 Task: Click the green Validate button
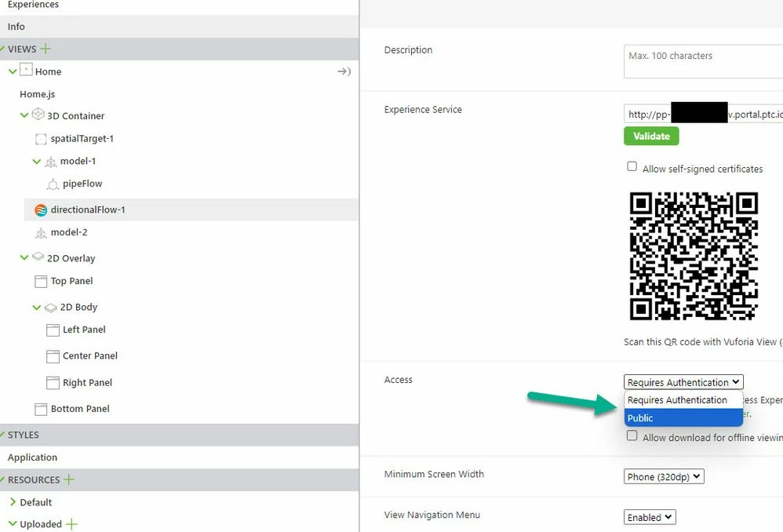pyautogui.click(x=651, y=136)
